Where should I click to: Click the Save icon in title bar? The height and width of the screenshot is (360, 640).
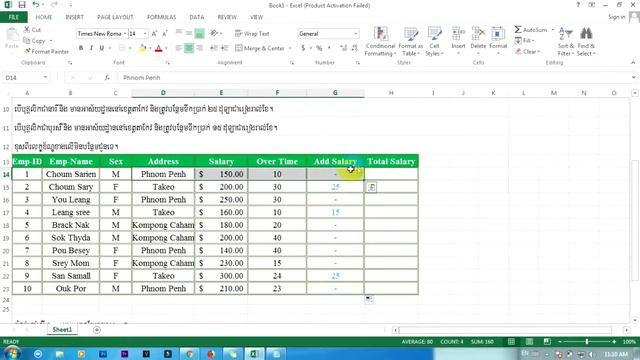pyautogui.click(x=22, y=5)
